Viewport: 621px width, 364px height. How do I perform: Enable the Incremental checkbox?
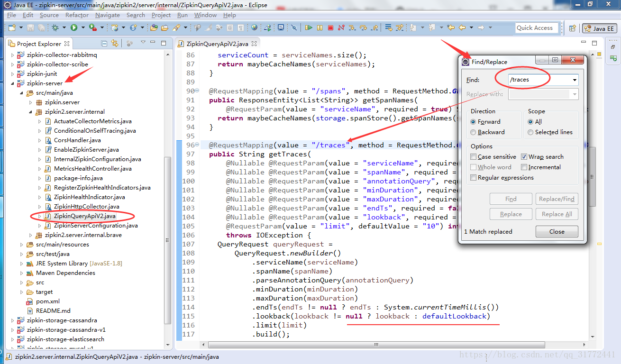[524, 167]
